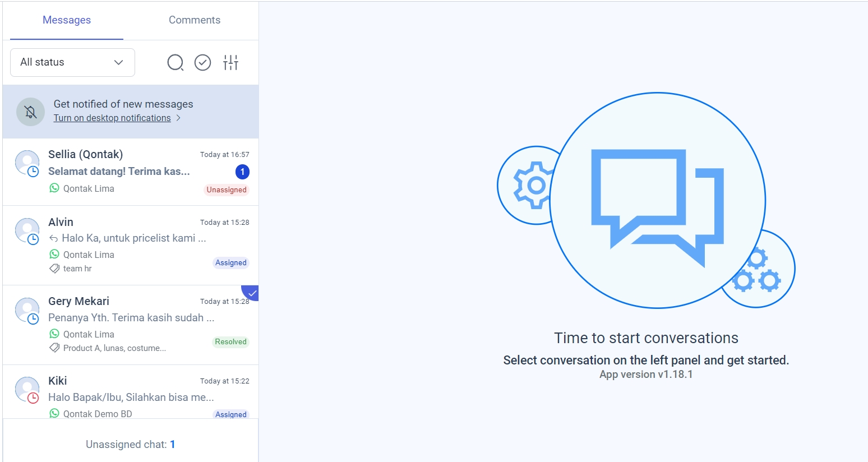Switch to the Comments tab
Screen dimensions: 868x462
coord(195,20)
